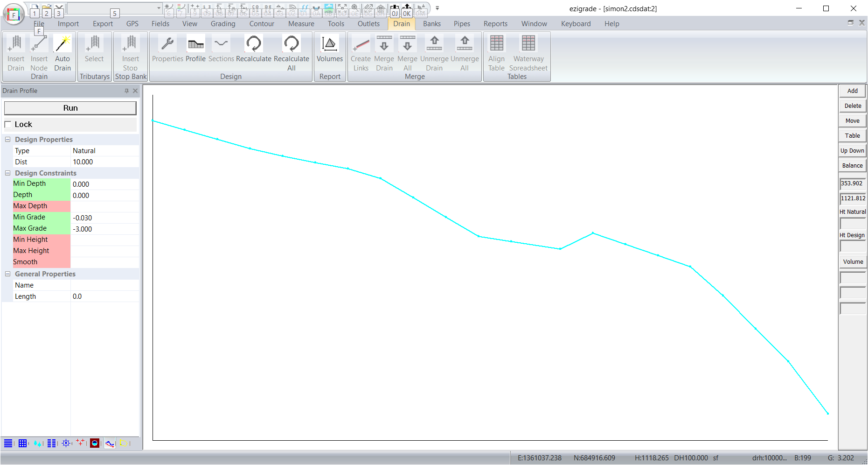Click the Volumes report icon
The image size is (868, 465).
pyautogui.click(x=329, y=45)
